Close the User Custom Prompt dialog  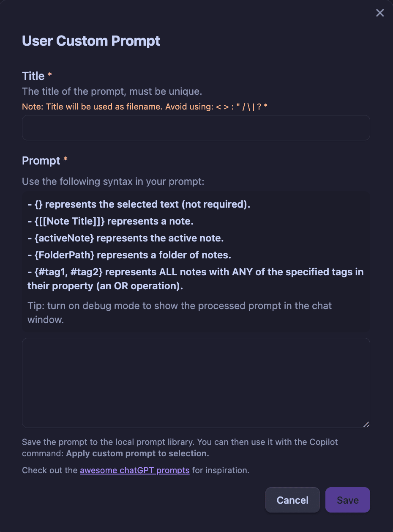380,13
